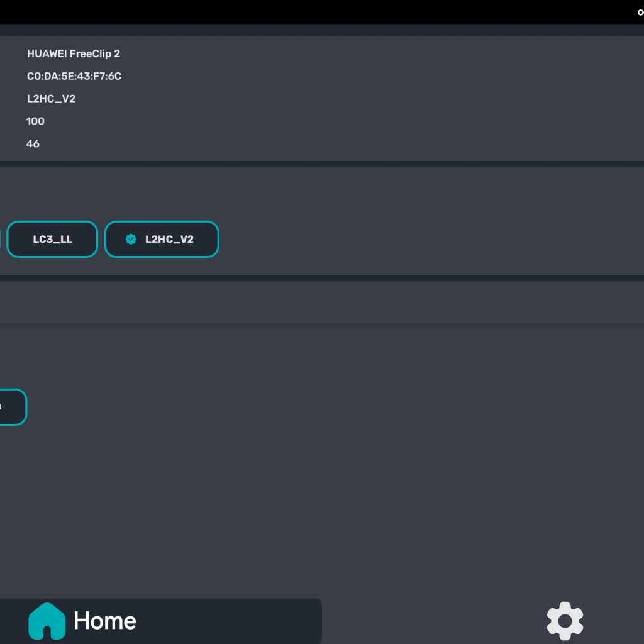
Task: Click the empty panel below the codec buttons
Action: point(314,303)
